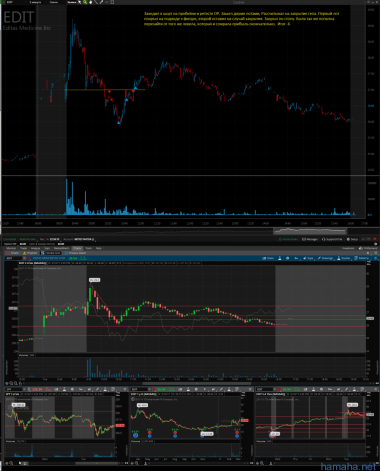The height and width of the screenshot is (471, 380).
Task: Toggle the OnDemand button
Action: coord(368,248)
